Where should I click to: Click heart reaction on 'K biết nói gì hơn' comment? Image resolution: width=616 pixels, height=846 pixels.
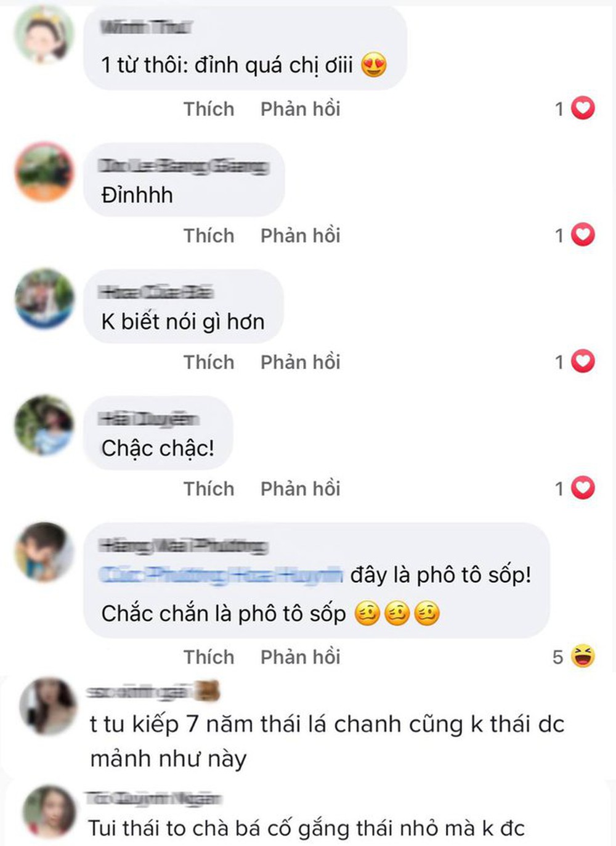(582, 362)
